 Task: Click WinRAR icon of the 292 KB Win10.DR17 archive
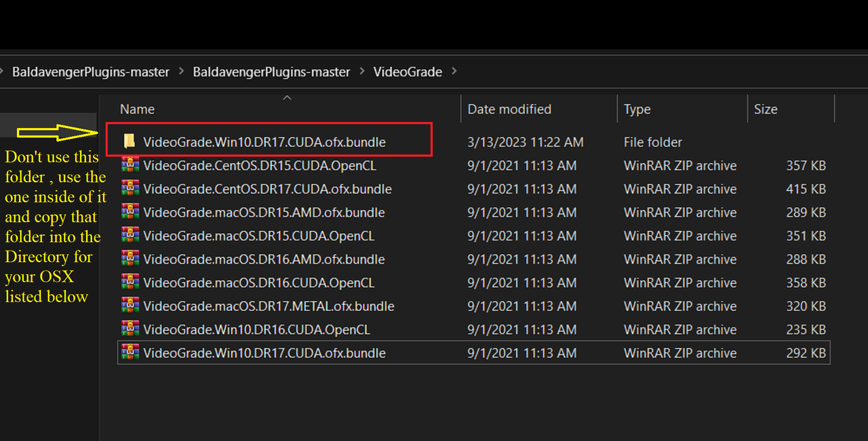[x=130, y=353]
